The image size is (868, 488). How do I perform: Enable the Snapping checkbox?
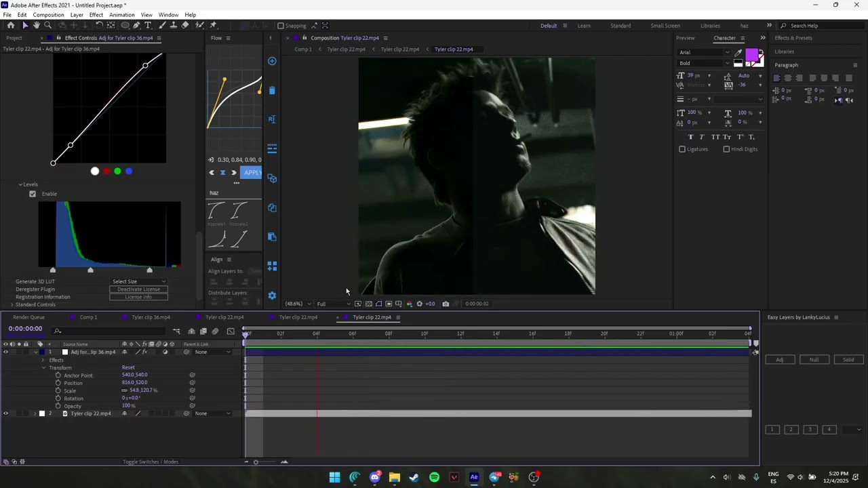(x=281, y=26)
